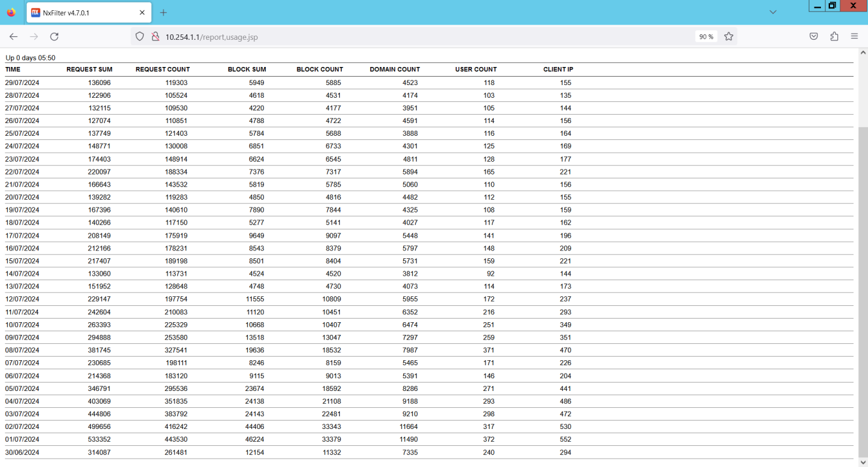Close the NxFilter tab
Screen dimensions: 868x467
pyautogui.click(x=142, y=13)
